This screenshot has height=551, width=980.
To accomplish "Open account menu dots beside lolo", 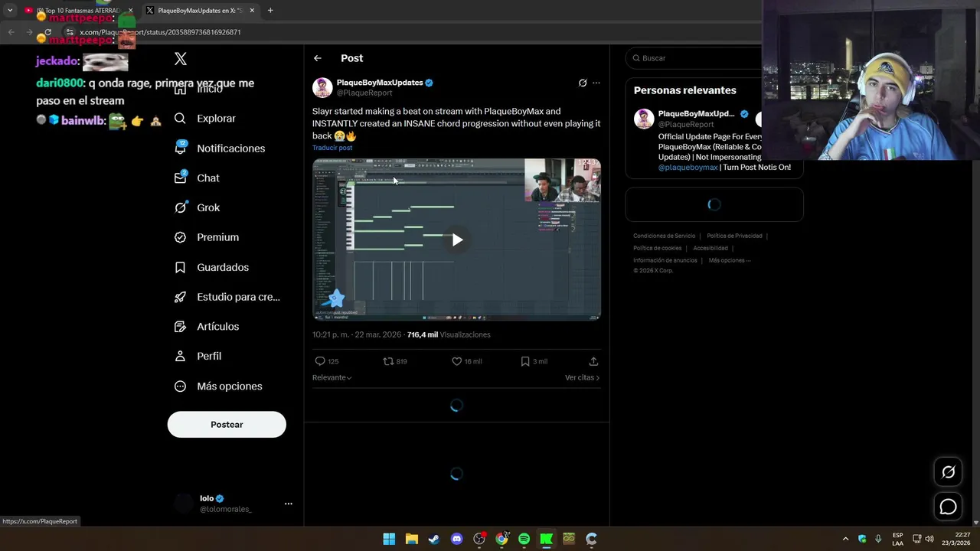I will (x=289, y=504).
